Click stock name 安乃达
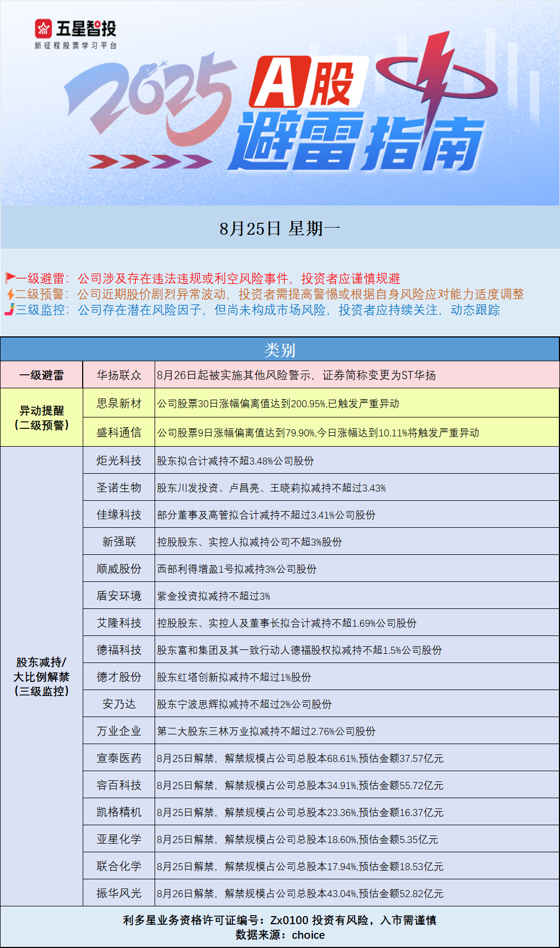Viewport: 560px width, 948px height. coord(119,704)
